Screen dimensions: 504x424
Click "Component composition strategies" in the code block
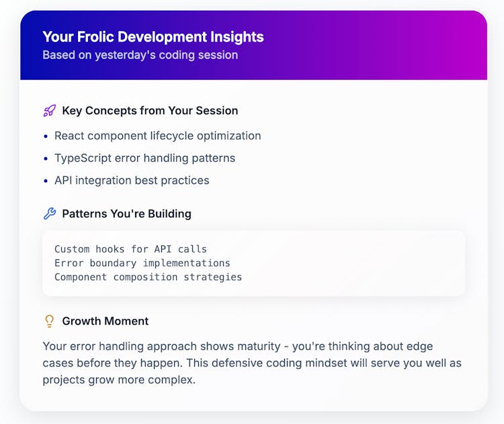click(x=148, y=277)
